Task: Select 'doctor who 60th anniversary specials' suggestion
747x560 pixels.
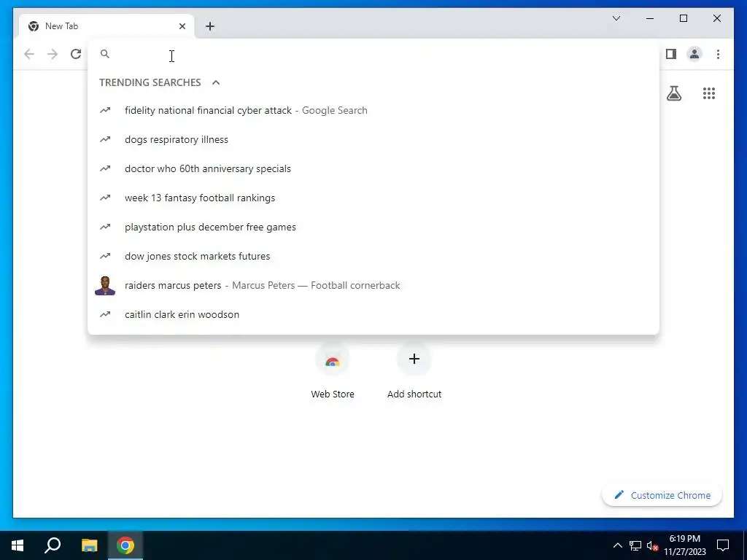Action: pos(373,168)
